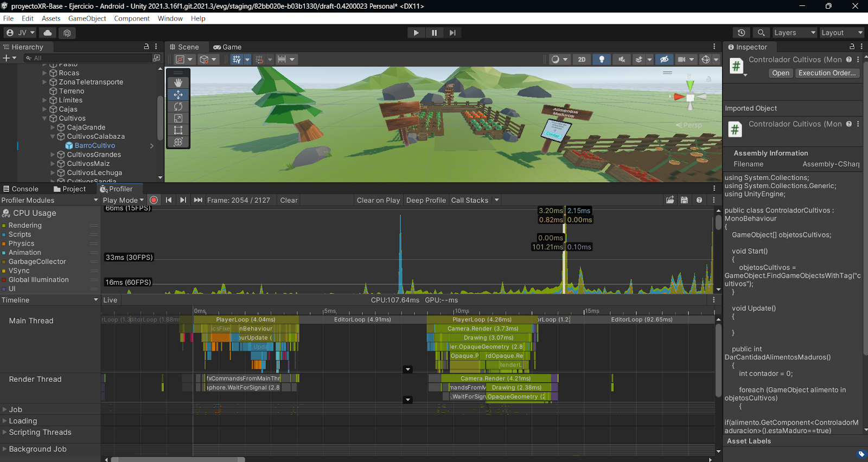This screenshot has height=462, width=868.
Task: Select the Hand tool in Scene view
Action: (x=178, y=82)
